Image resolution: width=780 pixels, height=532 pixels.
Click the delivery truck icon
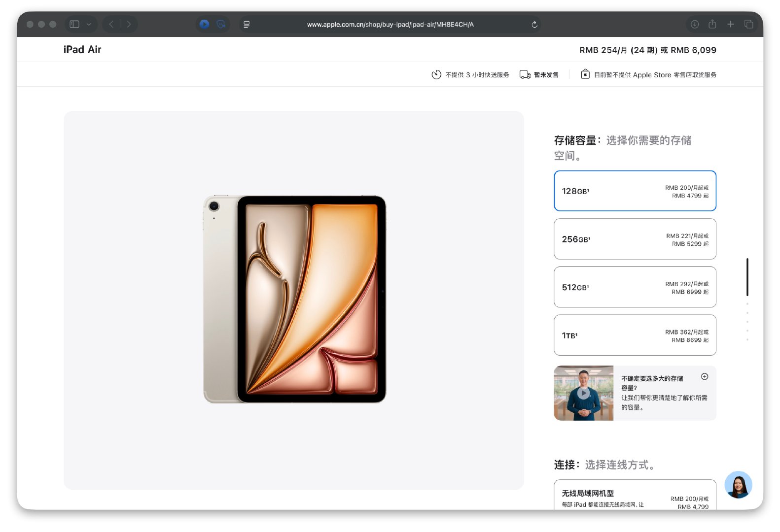pyautogui.click(x=525, y=74)
